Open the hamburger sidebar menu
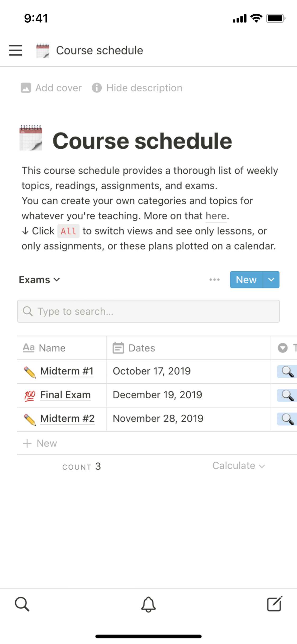 pos(16,50)
